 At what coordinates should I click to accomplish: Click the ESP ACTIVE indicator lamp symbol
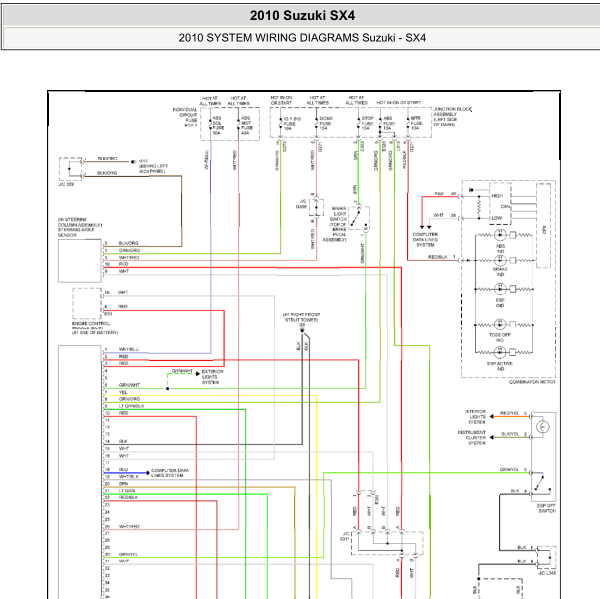500,352
